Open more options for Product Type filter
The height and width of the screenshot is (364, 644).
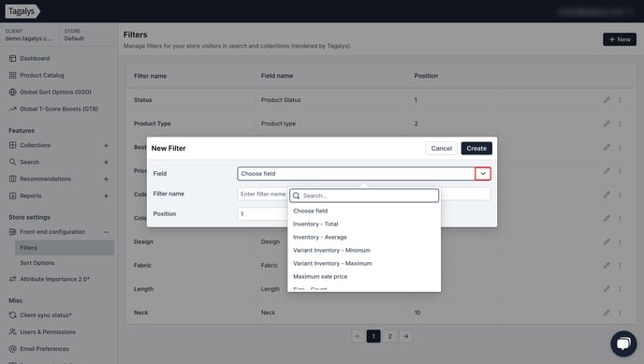tap(620, 124)
